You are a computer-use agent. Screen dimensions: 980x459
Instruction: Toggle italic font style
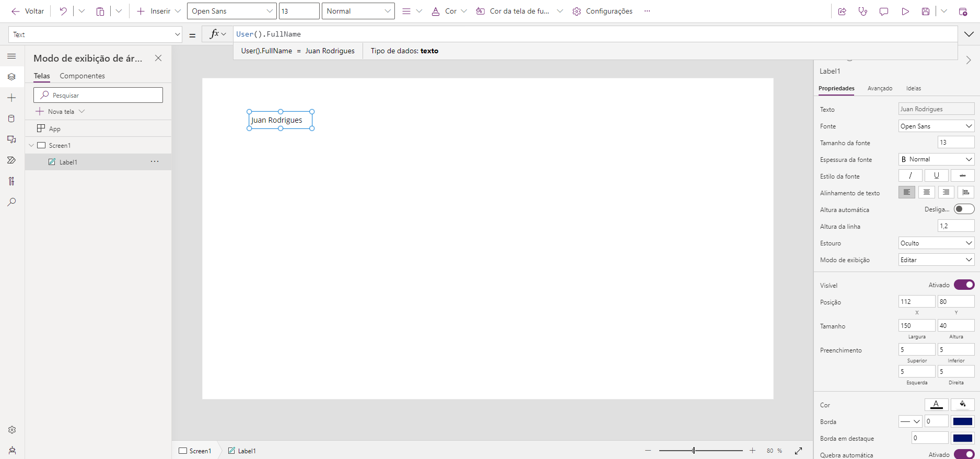911,175
